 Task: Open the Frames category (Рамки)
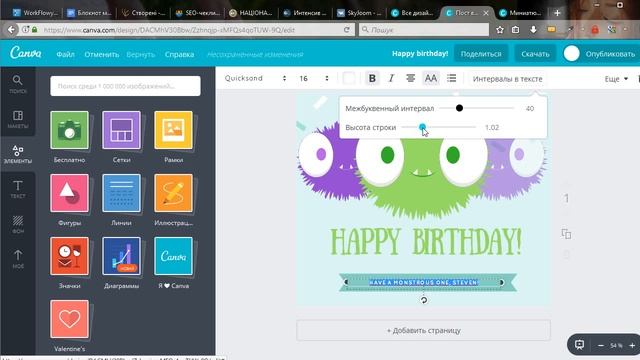pos(173,130)
